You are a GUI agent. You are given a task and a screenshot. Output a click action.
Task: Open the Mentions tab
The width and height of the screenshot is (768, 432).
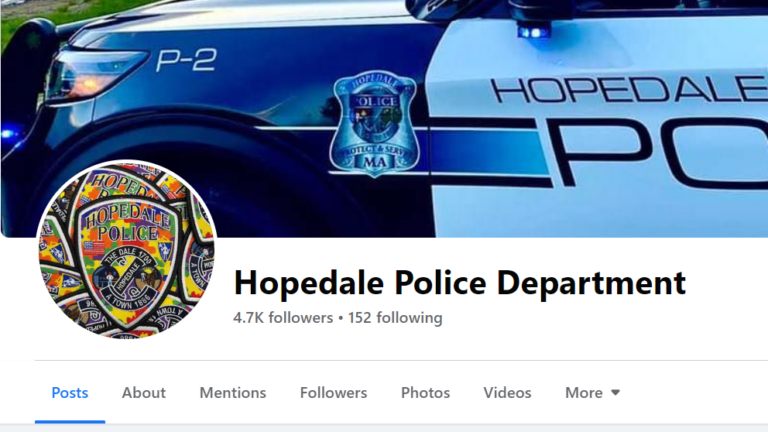coord(233,392)
